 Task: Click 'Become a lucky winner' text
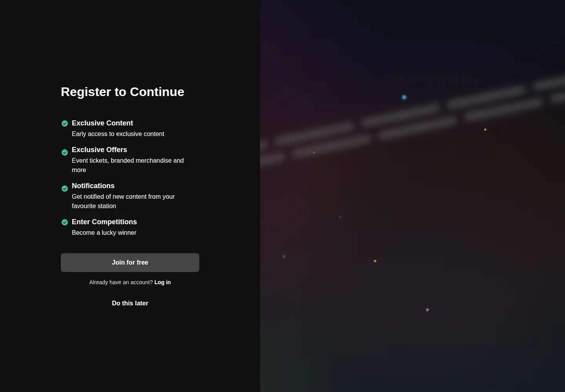tap(104, 233)
